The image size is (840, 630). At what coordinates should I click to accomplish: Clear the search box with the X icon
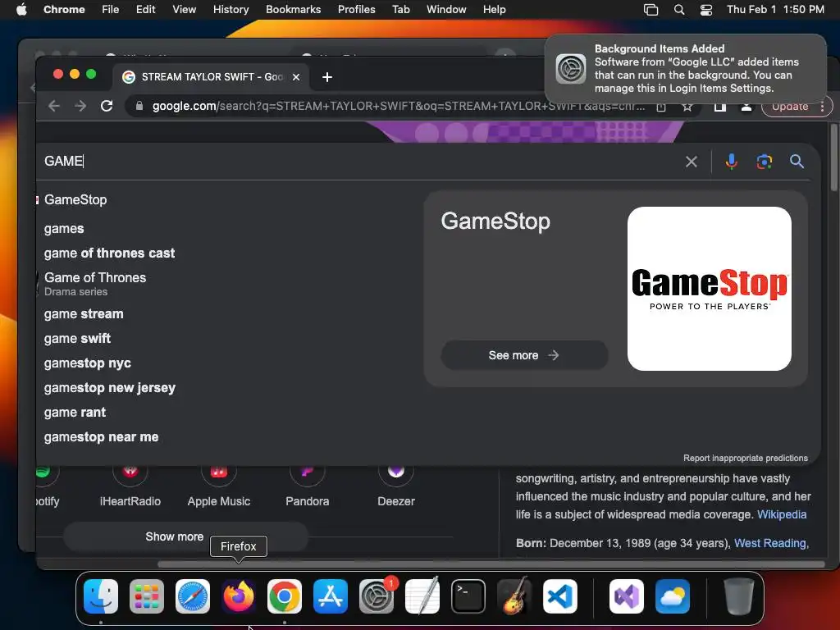pos(691,162)
